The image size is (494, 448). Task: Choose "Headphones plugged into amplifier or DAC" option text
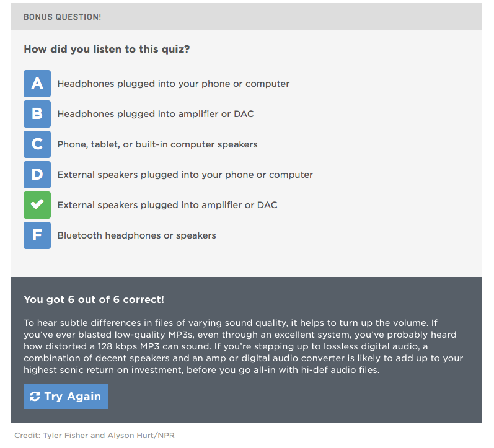point(156,114)
